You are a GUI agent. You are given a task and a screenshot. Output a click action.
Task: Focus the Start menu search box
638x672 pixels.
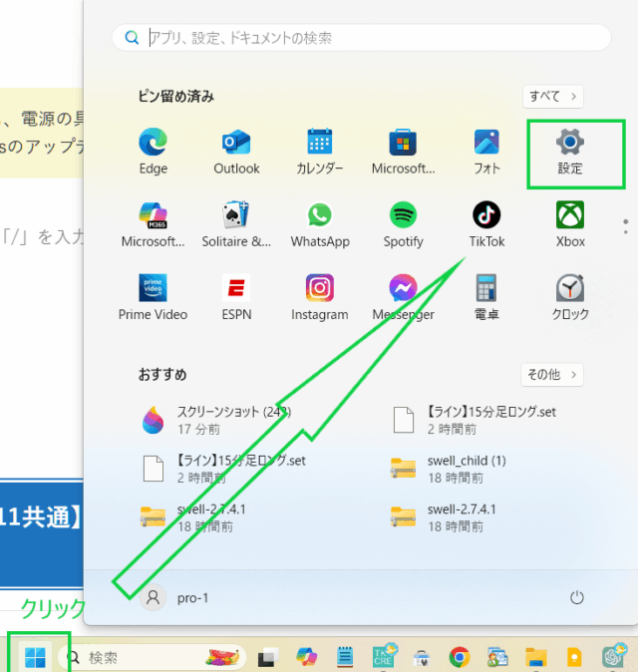tap(361, 38)
